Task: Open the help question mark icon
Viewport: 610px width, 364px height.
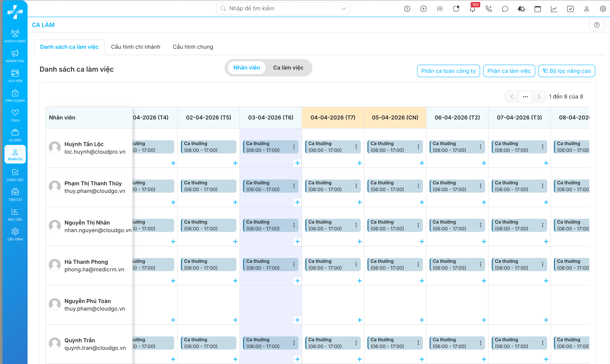Action: (x=597, y=25)
